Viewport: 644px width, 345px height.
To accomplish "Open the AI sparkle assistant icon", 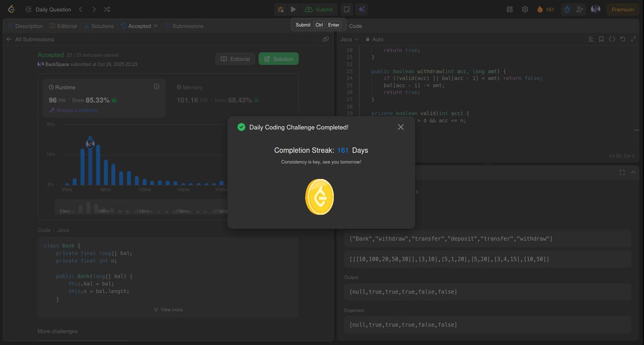I will pos(362,9).
